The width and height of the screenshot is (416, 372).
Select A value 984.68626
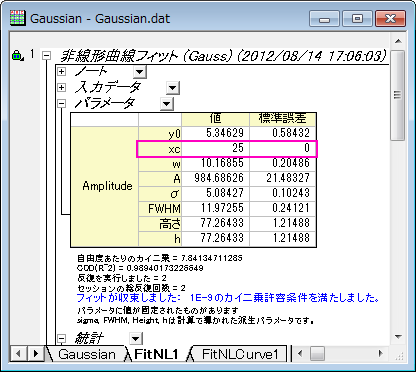pyautogui.click(x=216, y=178)
